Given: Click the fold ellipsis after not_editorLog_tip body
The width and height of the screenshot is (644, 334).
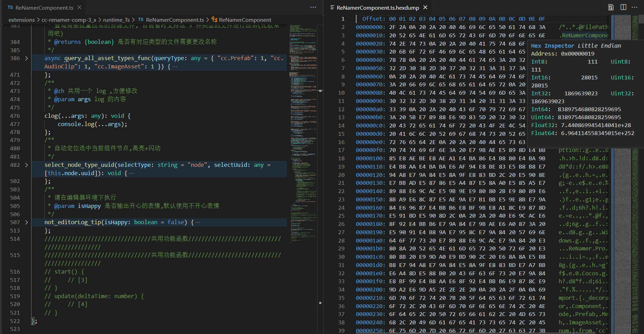Looking at the screenshot, I should coord(198,222).
